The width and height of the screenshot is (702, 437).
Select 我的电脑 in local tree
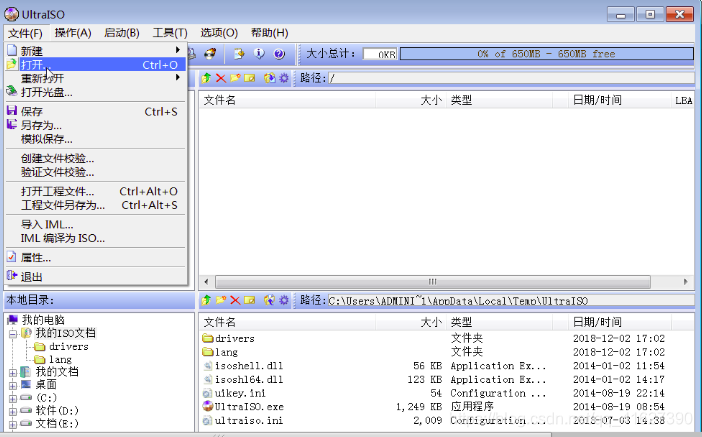(43, 320)
